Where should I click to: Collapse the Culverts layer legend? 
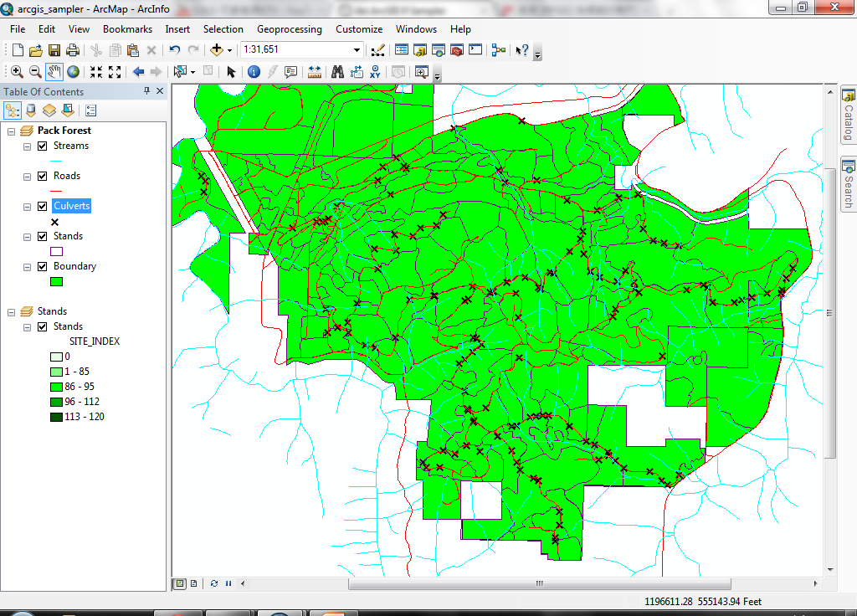pos(27,206)
